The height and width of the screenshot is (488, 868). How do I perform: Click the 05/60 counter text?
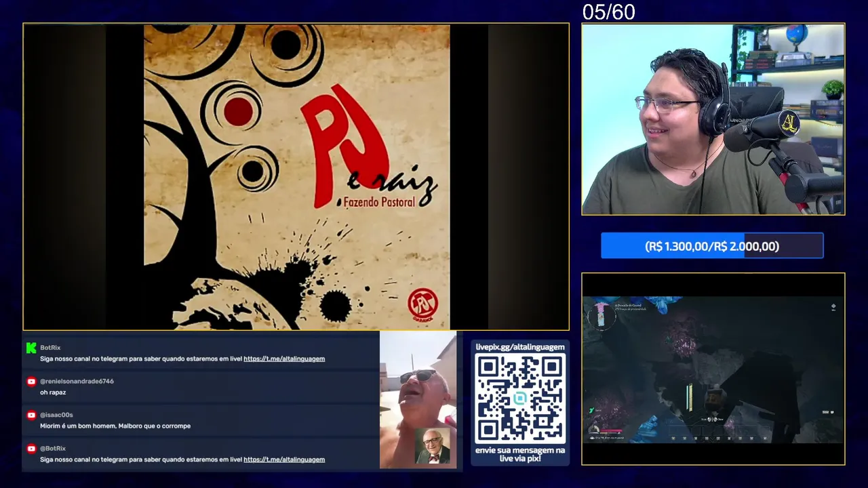coord(609,12)
